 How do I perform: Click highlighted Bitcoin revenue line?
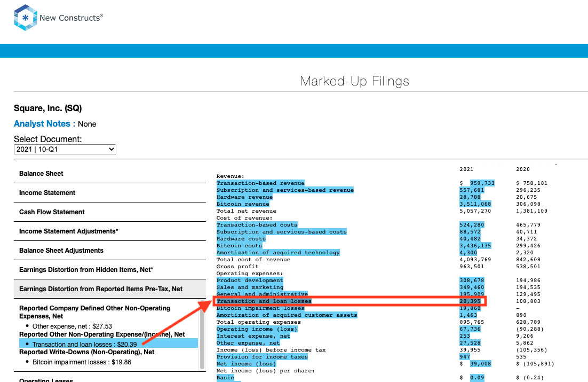click(243, 204)
